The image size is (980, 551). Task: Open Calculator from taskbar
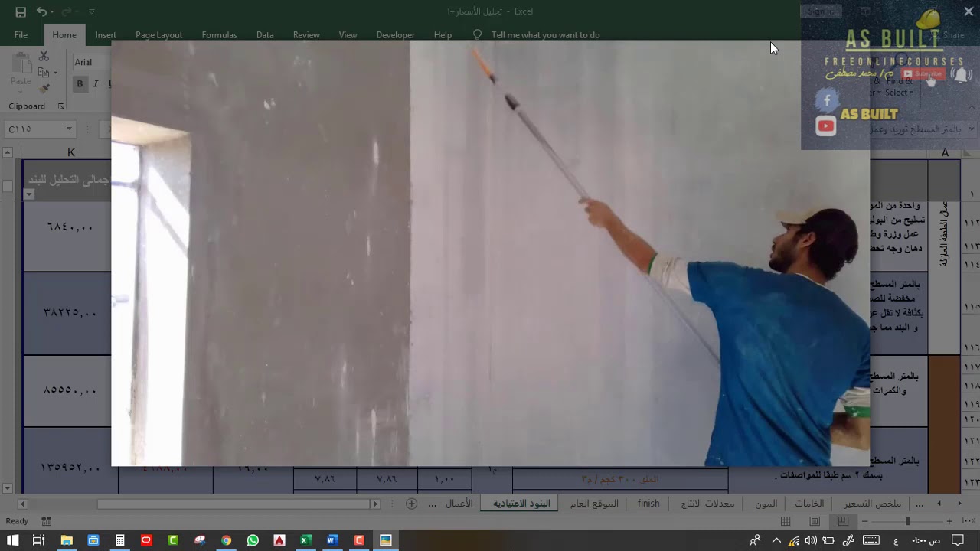point(119,540)
